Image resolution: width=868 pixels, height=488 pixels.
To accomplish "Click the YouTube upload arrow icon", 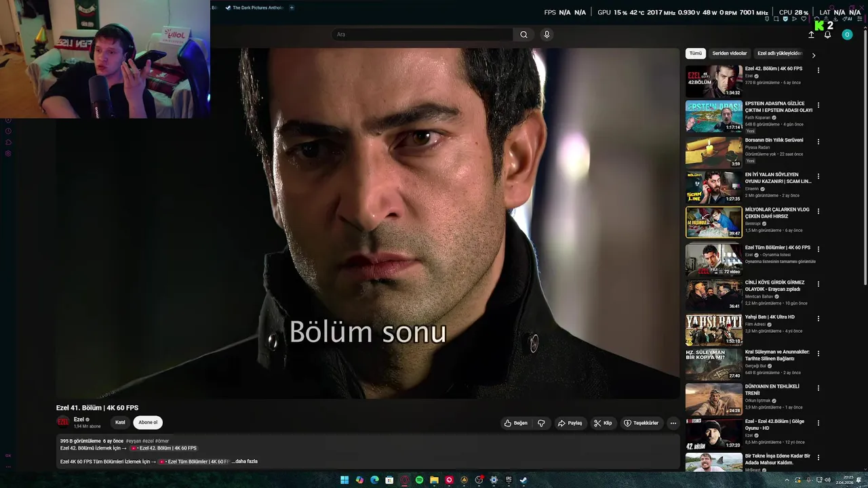I will click(811, 35).
